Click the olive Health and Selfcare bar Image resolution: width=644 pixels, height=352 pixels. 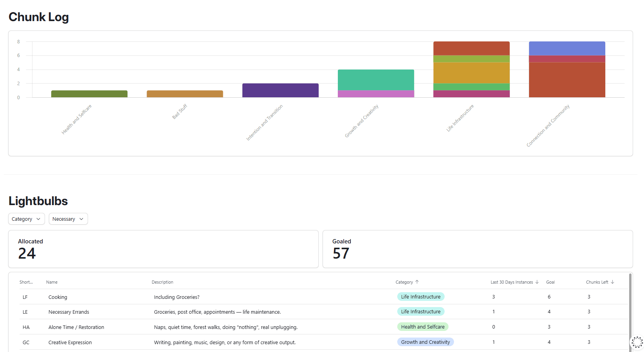(89, 94)
